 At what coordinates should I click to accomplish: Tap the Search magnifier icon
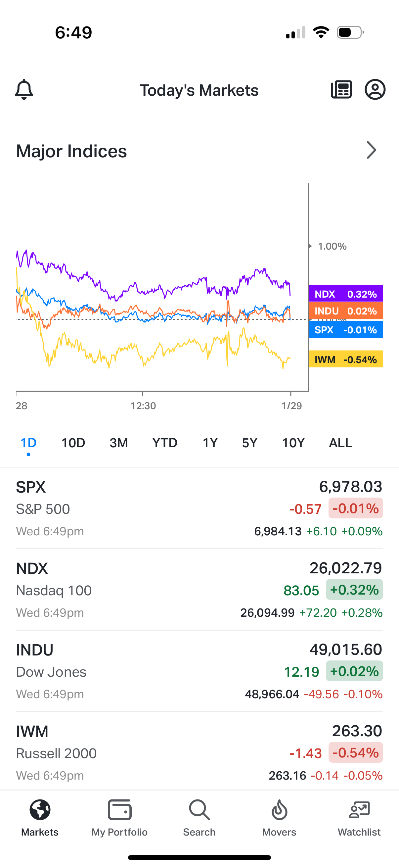(199, 809)
